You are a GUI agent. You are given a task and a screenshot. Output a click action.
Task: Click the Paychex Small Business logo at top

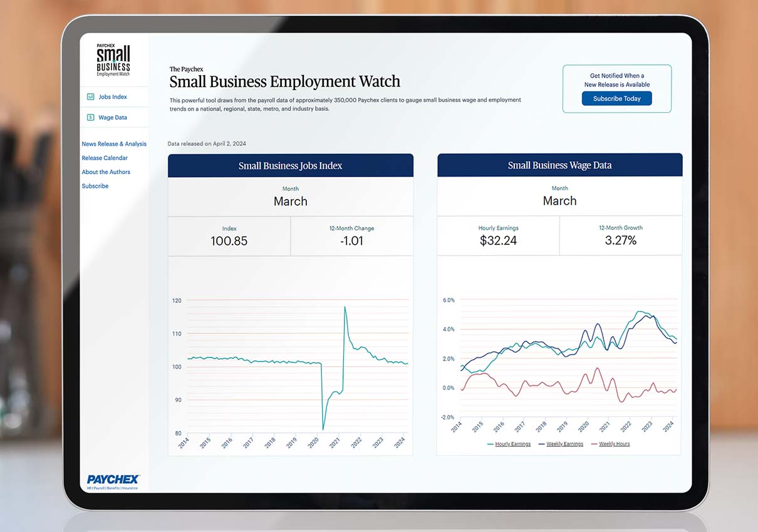pos(113,59)
